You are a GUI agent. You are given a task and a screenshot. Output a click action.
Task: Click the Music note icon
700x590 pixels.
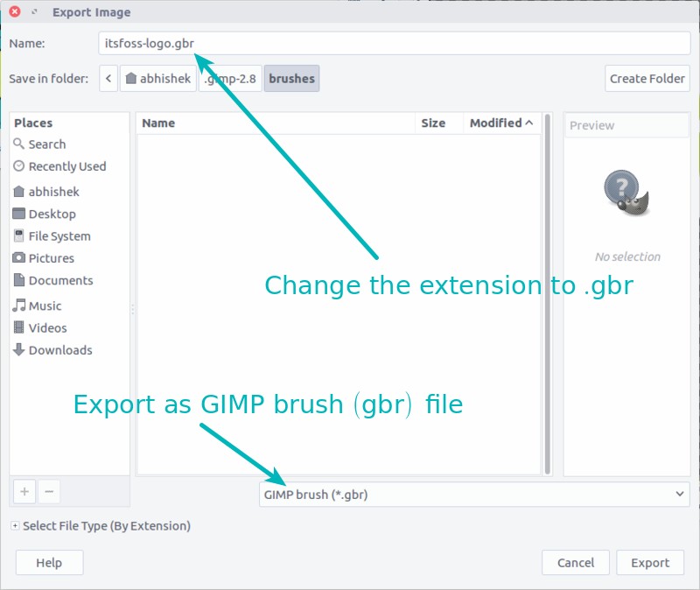[18, 306]
